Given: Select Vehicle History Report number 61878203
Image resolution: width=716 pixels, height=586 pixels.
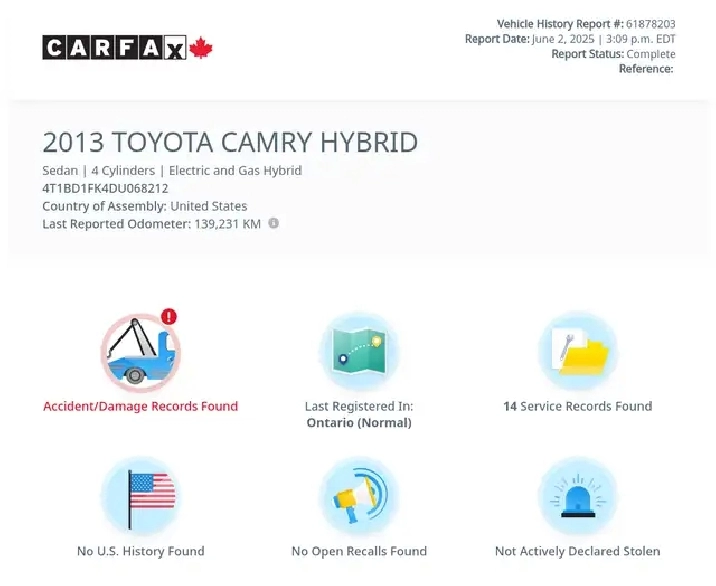Looking at the screenshot, I should coord(586,24).
